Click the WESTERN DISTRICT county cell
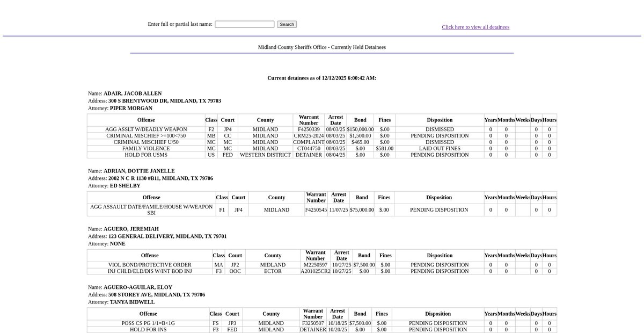This screenshot has height=333, width=644. tap(265, 155)
